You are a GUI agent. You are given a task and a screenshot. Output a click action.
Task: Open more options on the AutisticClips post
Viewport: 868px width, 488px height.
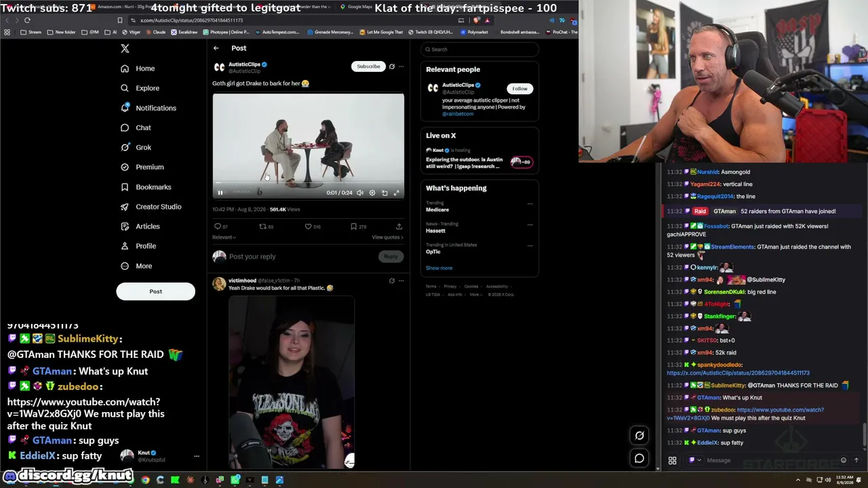click(401, 66)
